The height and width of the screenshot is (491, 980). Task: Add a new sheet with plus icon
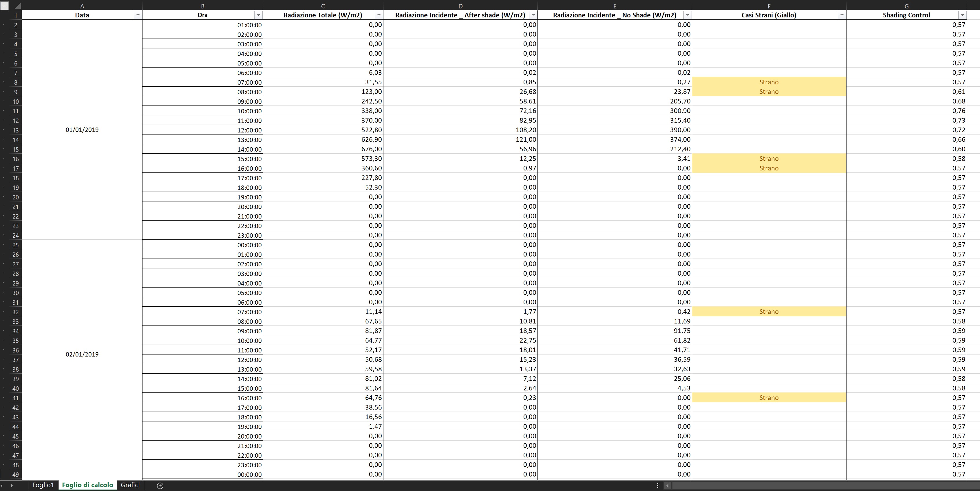(160, 485)
